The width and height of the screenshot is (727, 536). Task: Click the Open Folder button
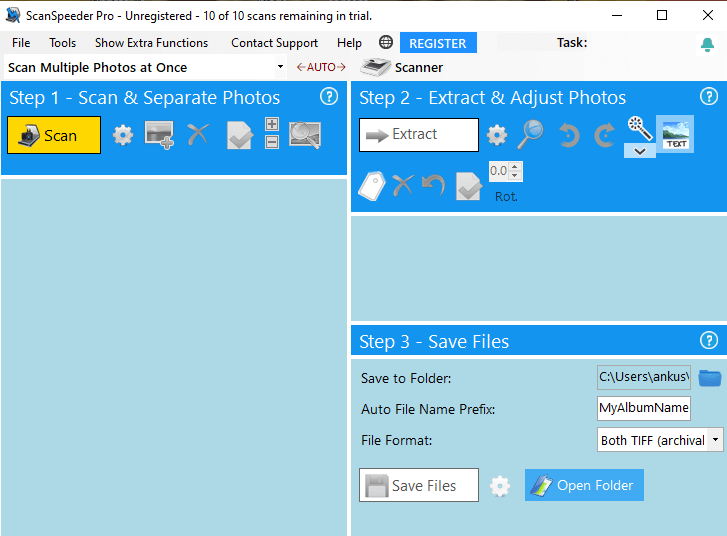click(x=584, y=485)
